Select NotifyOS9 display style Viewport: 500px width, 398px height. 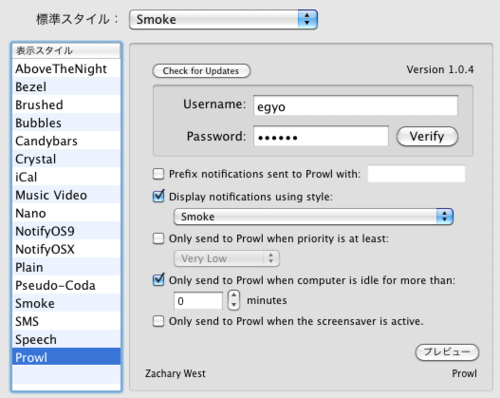point(66,231)
